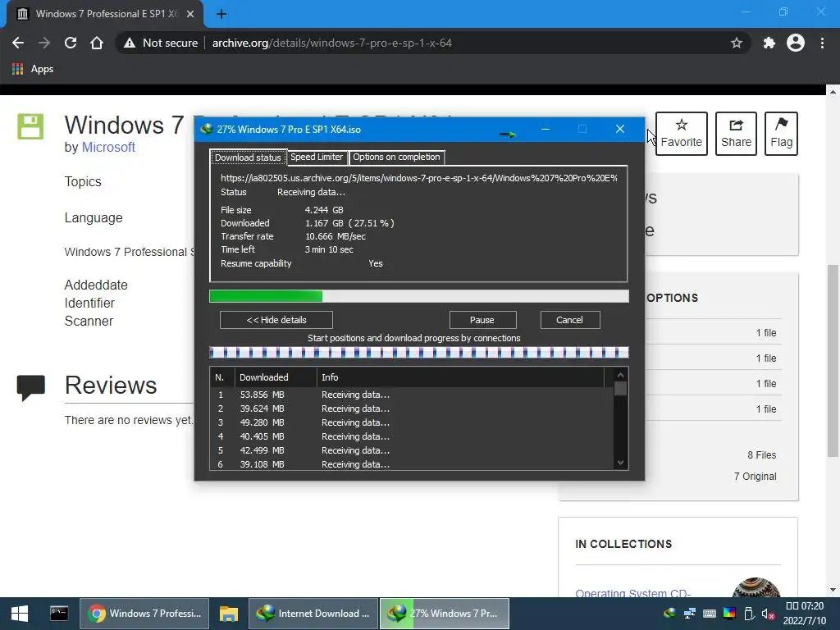840x630 pixels.
Task: Open the Windows Start menu
Action: [20, 614]
